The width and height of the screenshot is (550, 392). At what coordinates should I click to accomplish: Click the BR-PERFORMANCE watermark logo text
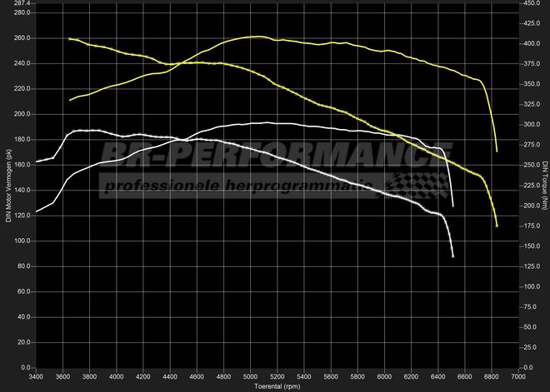275,156
